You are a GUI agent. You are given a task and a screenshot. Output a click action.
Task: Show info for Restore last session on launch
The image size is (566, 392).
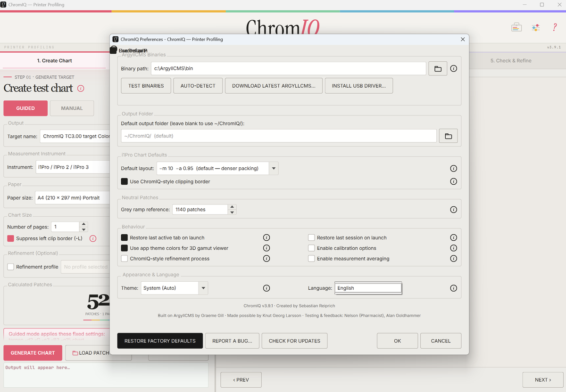(x=454, y=238)
